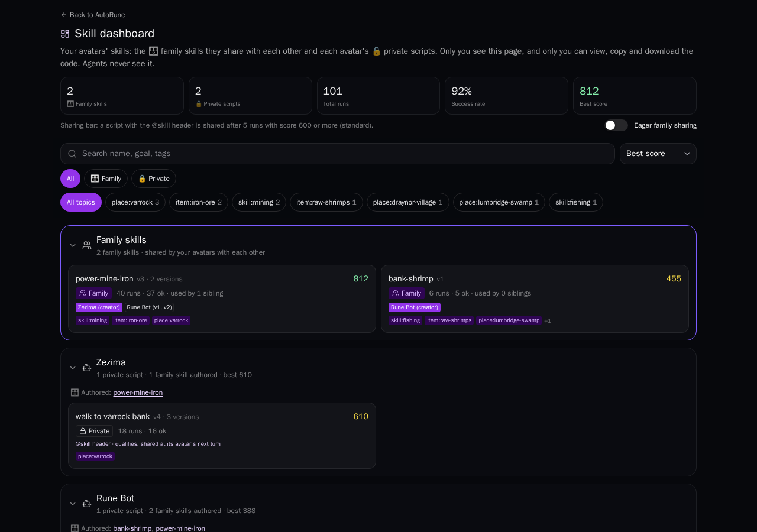Click the family icon in power-mine-iron Family badge

pos(83,293)
